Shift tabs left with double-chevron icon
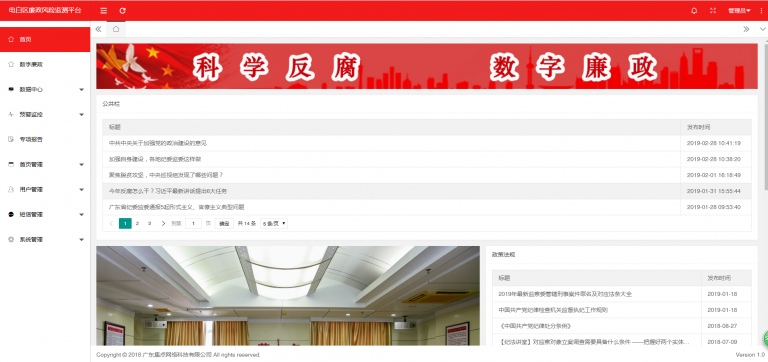 tap(98, 29)
